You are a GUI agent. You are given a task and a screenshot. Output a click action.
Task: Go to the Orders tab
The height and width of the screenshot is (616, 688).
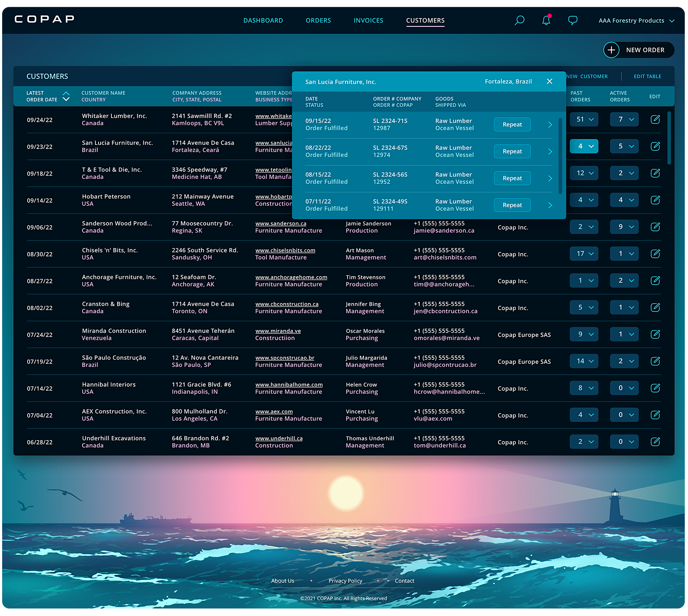point(318,20)
